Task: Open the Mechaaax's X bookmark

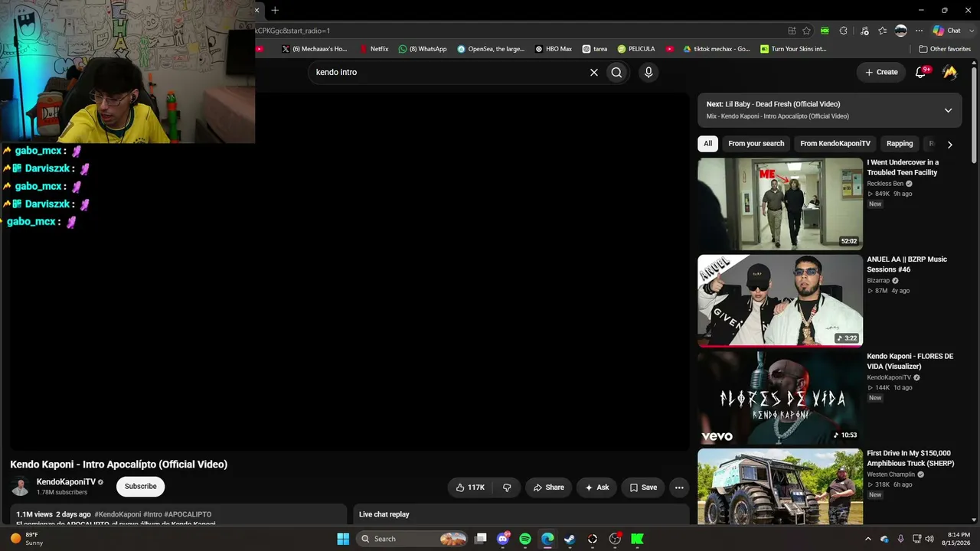Action: click(x=315, y=49)
